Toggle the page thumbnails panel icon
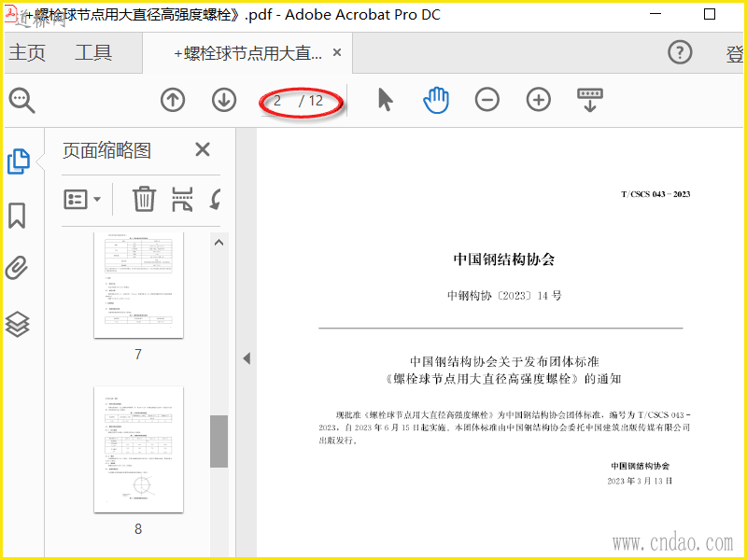This screenshot has width=747, height=560. click(x=19, y=161)
